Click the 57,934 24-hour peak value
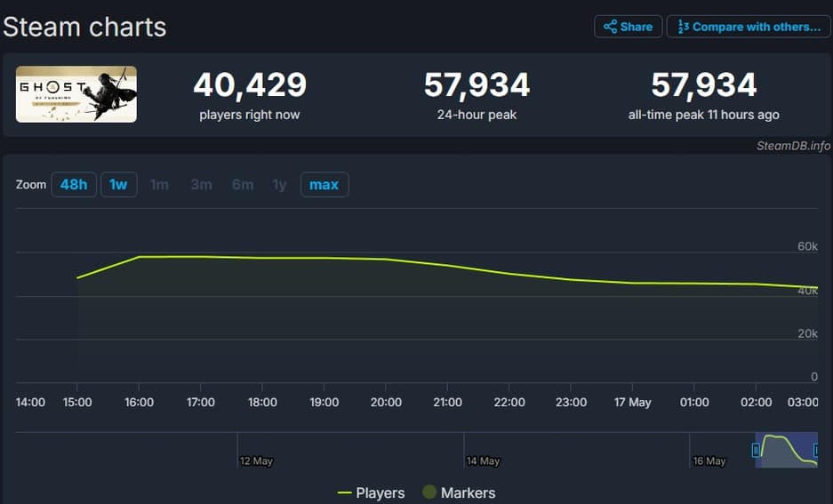The width and height of the screenshot is (833, 504). pos(477,85)
